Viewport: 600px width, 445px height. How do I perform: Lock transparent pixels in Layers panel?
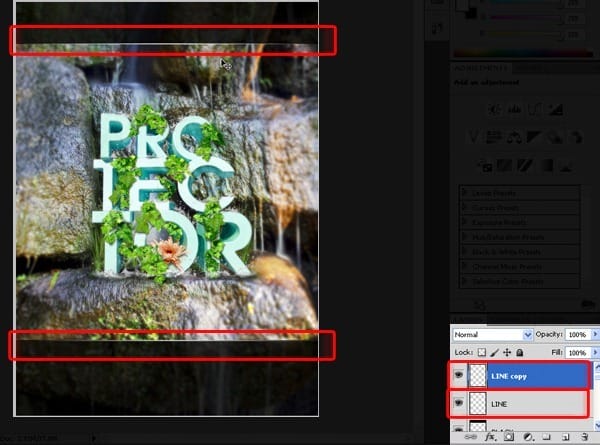point(482,352)
